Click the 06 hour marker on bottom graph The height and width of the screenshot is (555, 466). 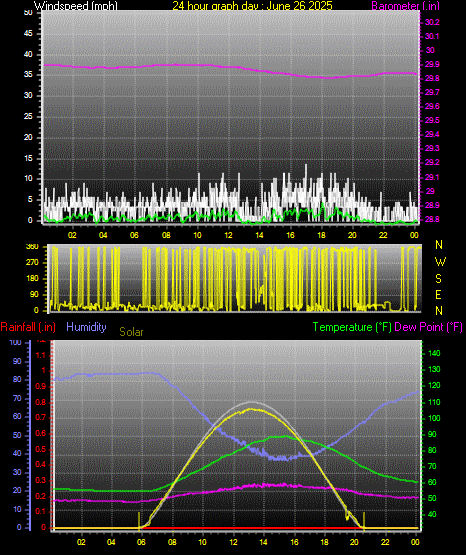[x=141, y=542]
